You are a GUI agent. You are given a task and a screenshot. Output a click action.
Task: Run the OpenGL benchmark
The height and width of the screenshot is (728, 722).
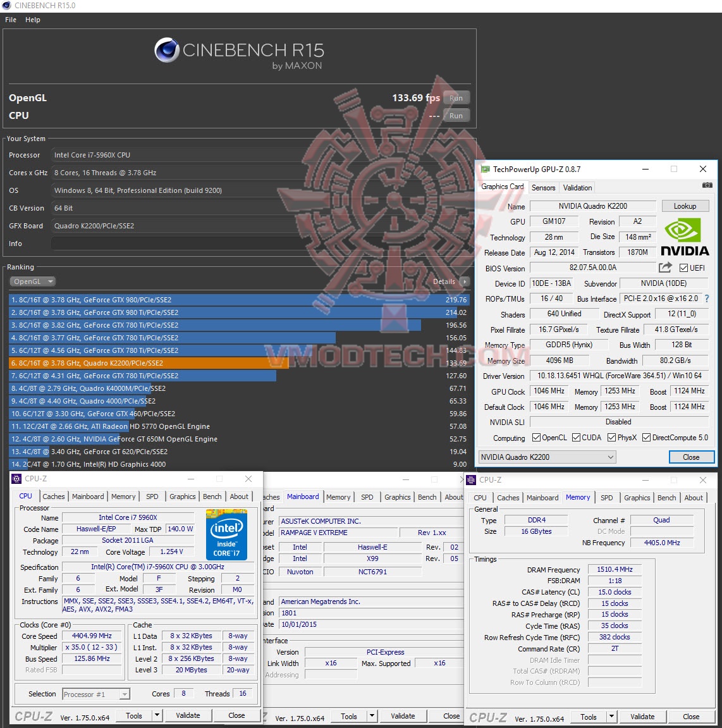(x=456, y=98)
